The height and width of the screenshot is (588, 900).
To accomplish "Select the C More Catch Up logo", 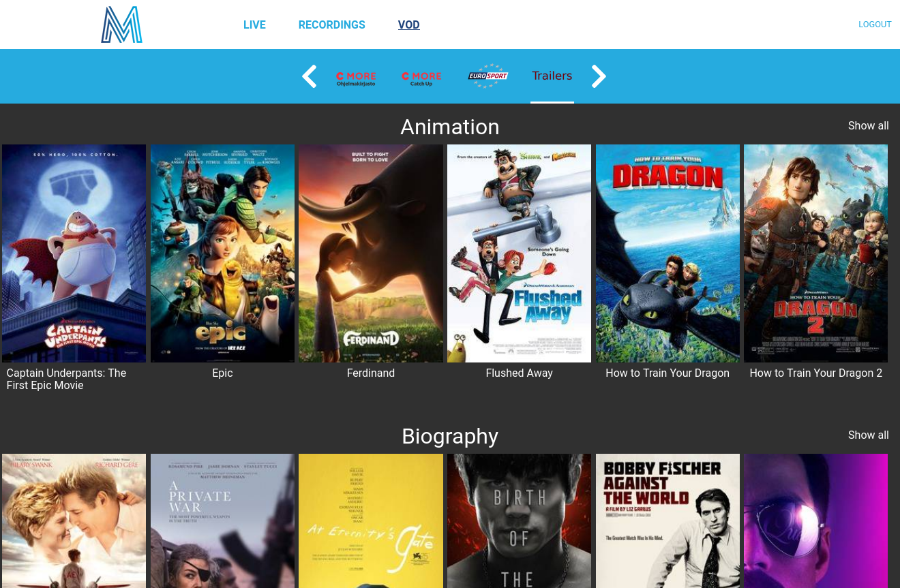I will point(421,78).
